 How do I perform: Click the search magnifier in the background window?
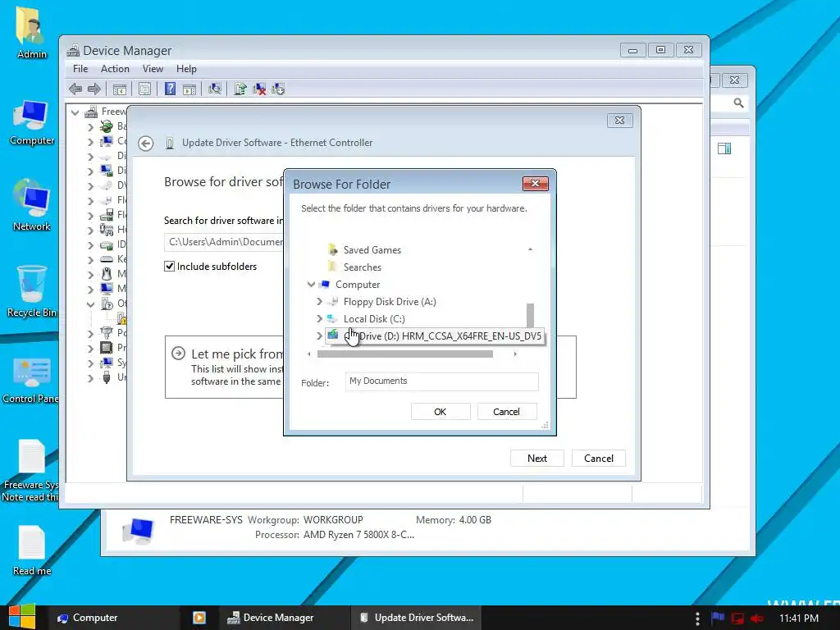pos(739,103)
